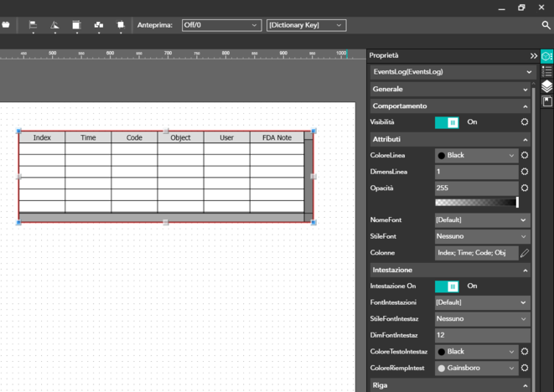Click the pencil icon to edit Colonne
The image size is (554, 392).
[x=525, y=252]
